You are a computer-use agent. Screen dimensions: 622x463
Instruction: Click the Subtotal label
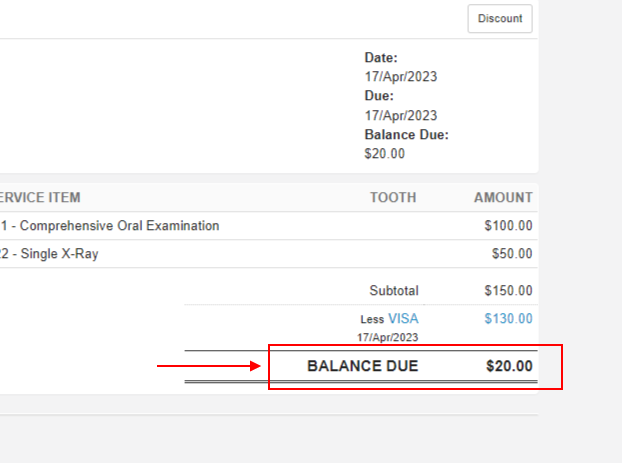coord(394,290)
